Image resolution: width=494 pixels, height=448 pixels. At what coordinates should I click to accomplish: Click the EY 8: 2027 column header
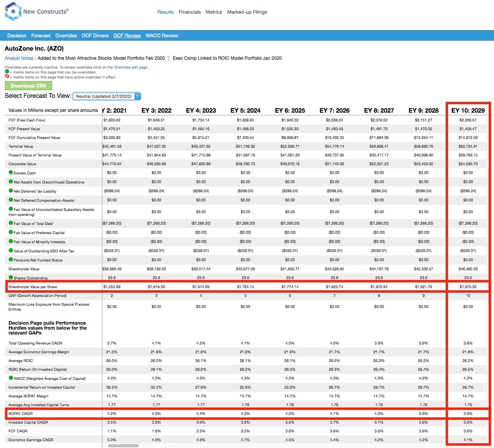[379, 110]
